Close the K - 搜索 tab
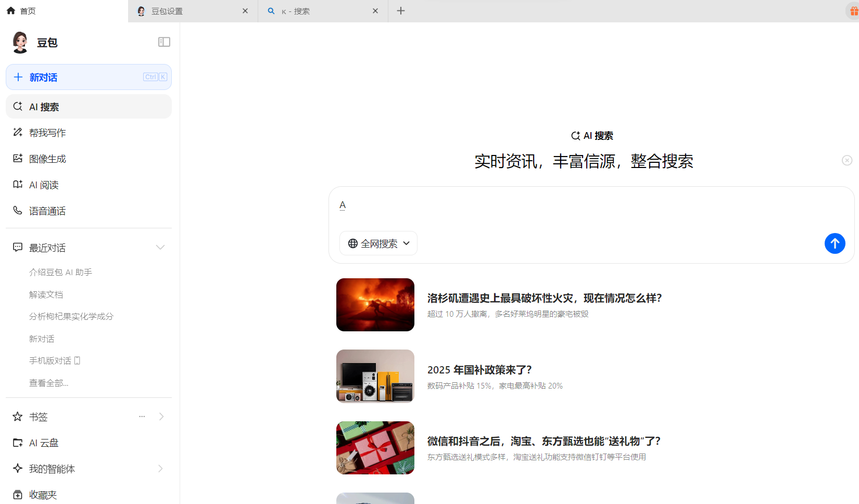 pos(375,11)
